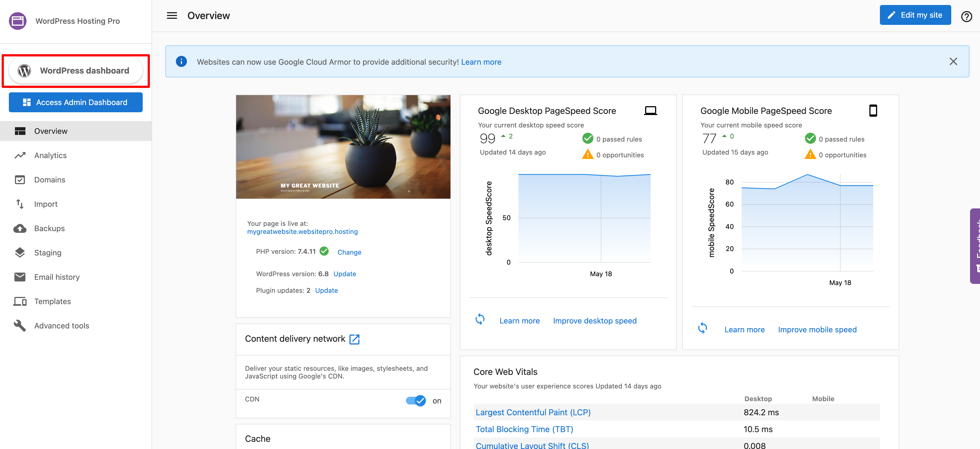This screenshot has width=980, height=449.
Task: Click Update link for plugin updates
Action: [x=326, y=290]
